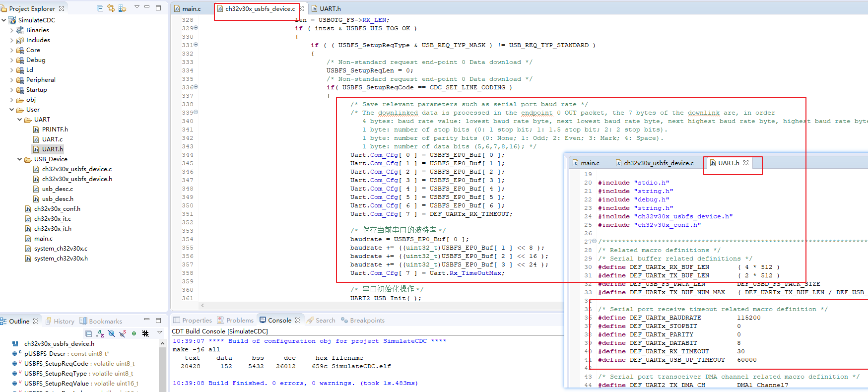Image resolution: width=868 pixels, height=392 pixels.
Task: Open the Breakpoints tab
Action: tap(363, 320)
